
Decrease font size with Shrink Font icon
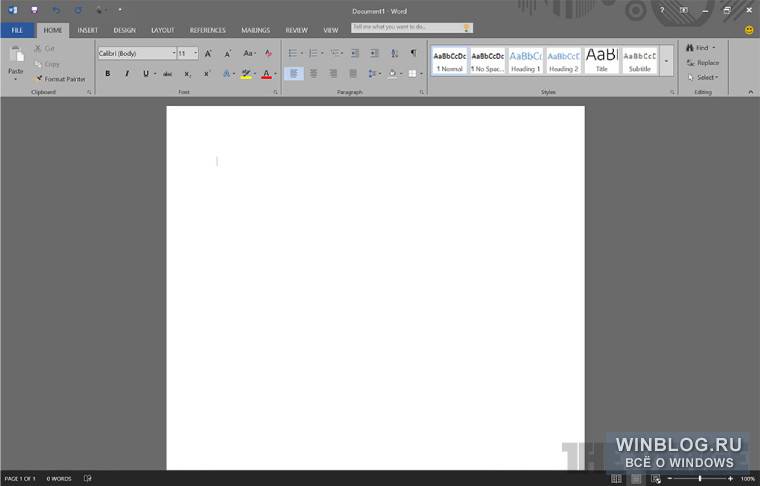[x=228, y=53]
